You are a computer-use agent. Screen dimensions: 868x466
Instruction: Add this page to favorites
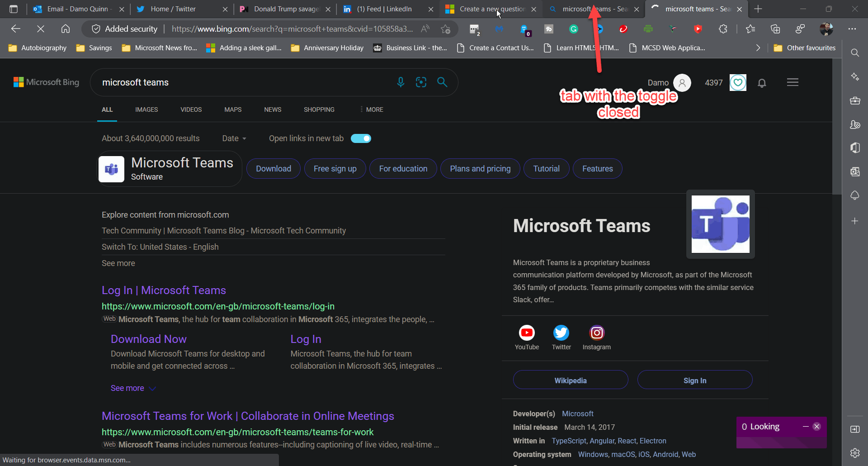(445, 29)
